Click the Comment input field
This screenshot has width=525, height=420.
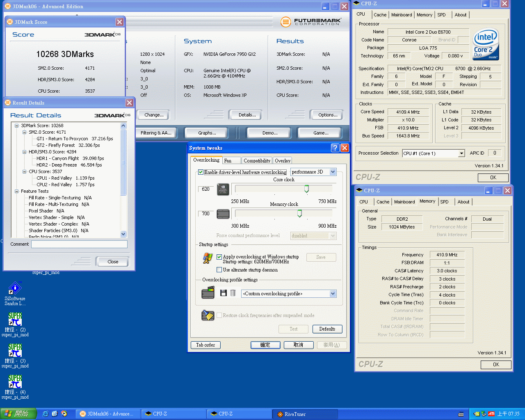click(x=79, y=244)
